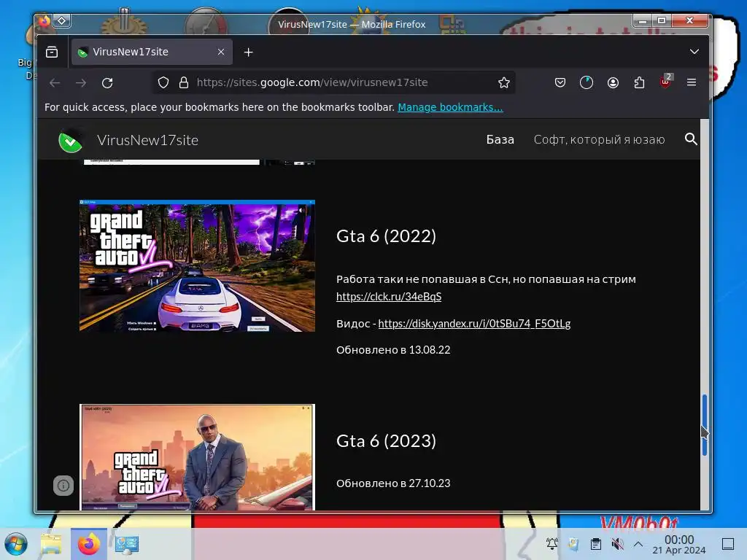This screenshot has width=747, height=560.
Task: Open file manager from taskbar
Action: pyautogui.click(x=52, y=544)
